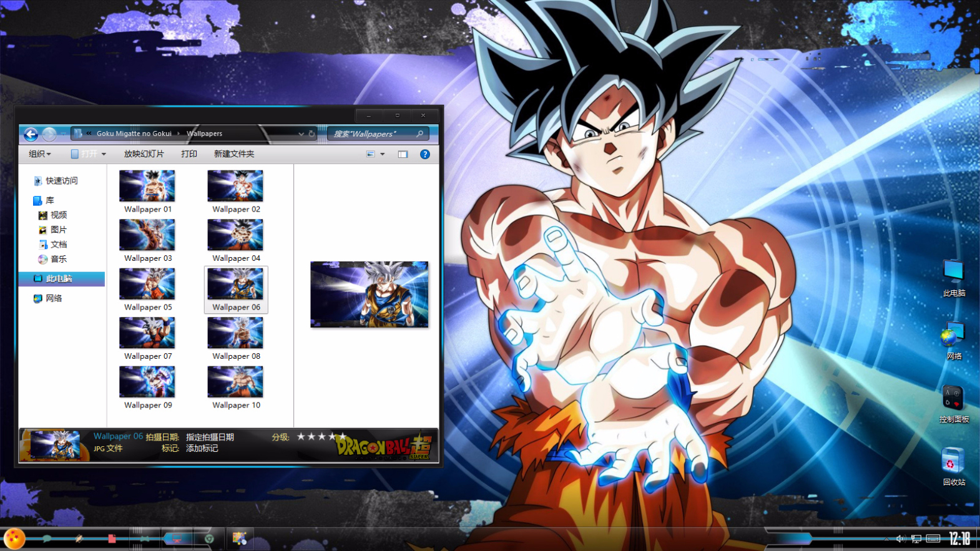Screen dimensions: 980x551
Task: Click the 打开 open button
Action: pyautogui.click(x=84, y=154)
